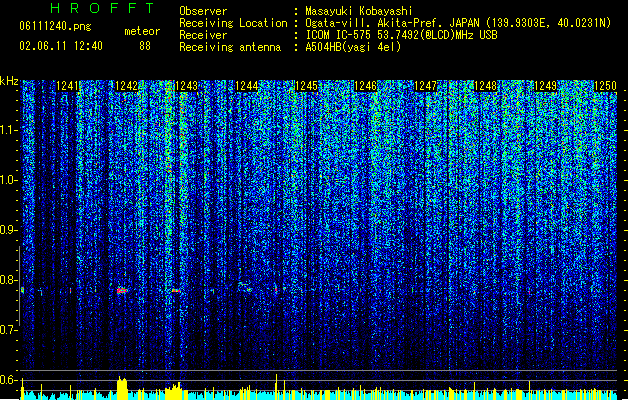Click the 'Receiving Location' field label
The image size is (629, 400).
[x=233, y=23]
